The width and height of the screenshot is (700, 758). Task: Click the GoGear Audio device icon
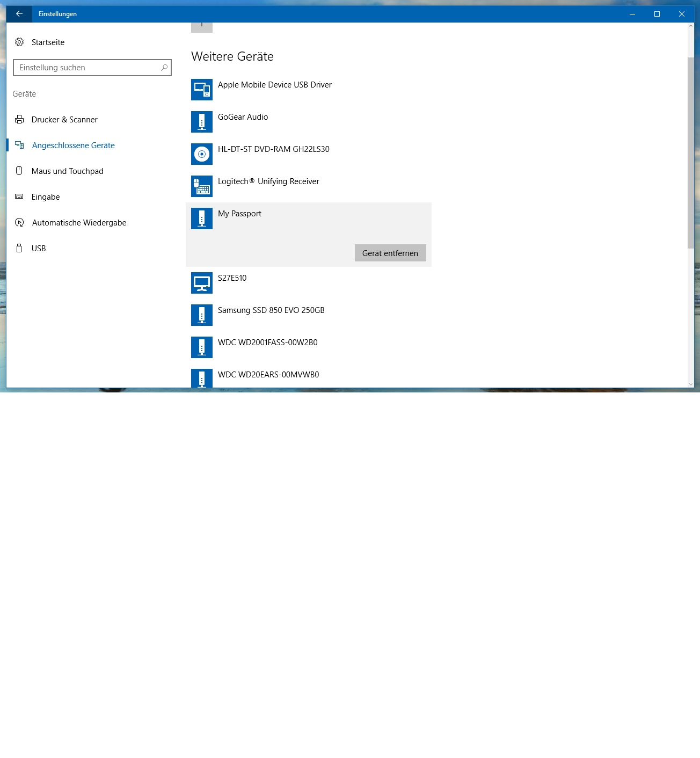click(x=202, y=122)
